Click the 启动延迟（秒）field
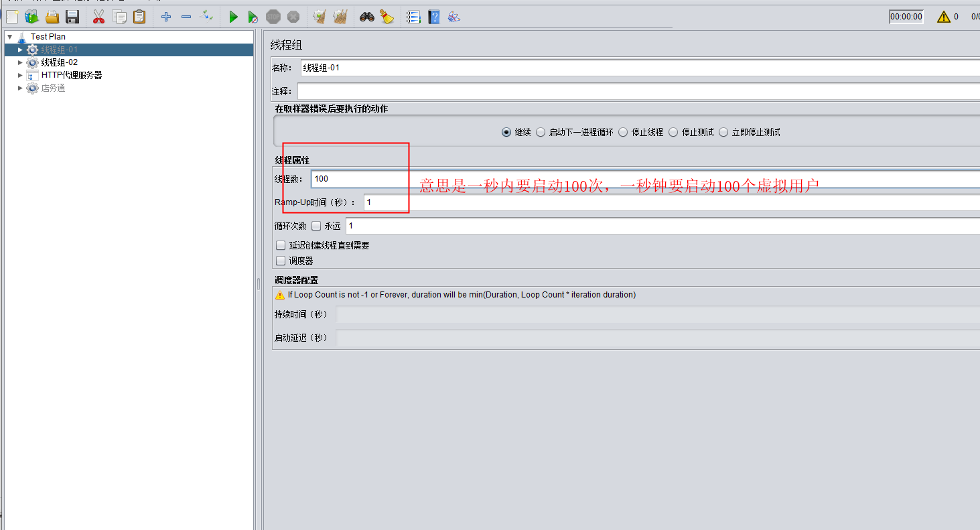Screen dimensions: 980x530 (x=658, y=338)
